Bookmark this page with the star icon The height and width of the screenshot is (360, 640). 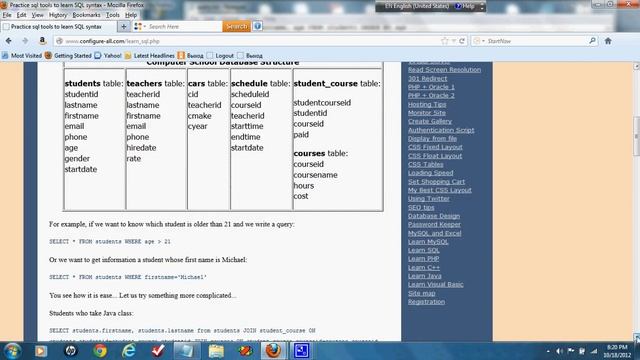(444, 41)
